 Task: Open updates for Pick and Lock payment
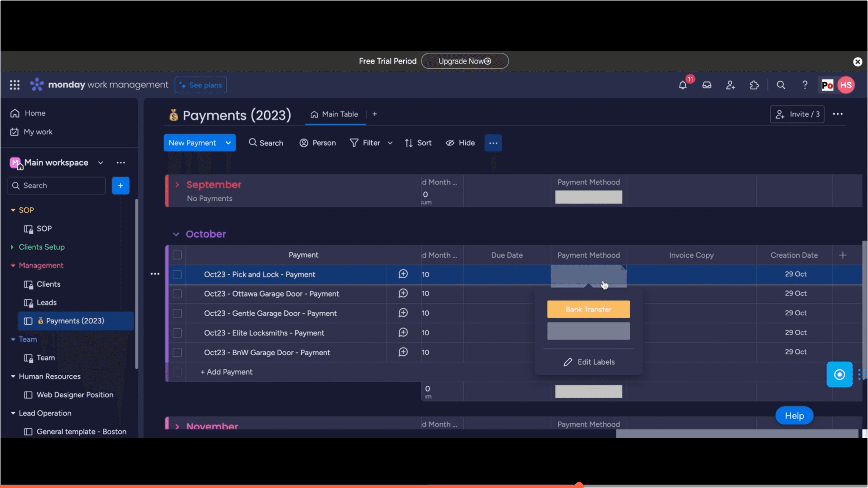pyautogui.click(x=403, y=274)
